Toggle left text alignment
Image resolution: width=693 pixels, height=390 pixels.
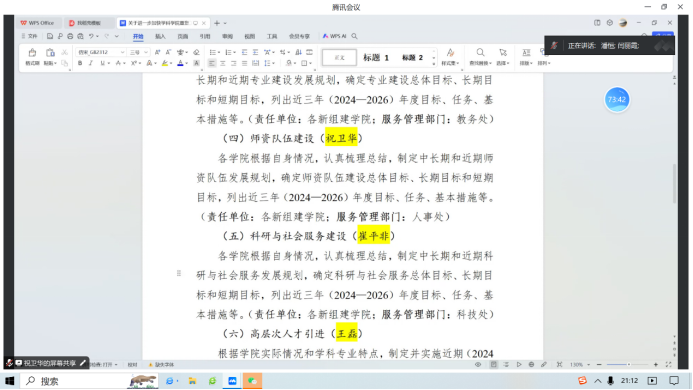click(212, 63)
